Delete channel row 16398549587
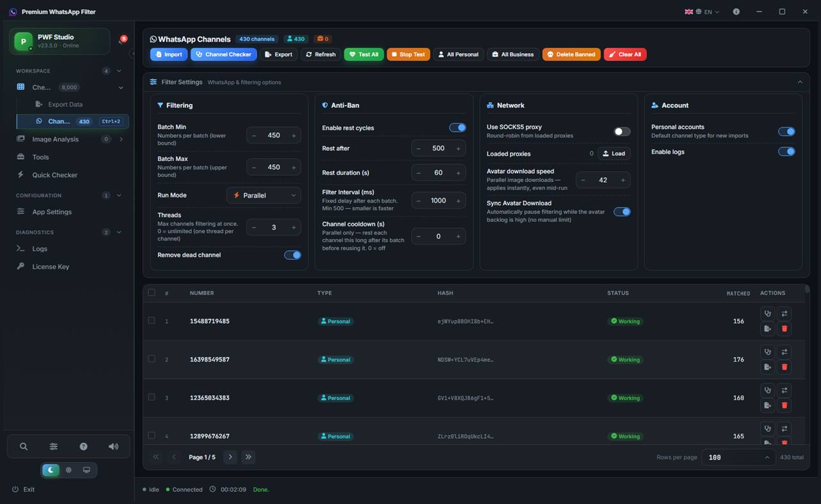Viewport: 821px width, 504px height. (x=784, y=367)
